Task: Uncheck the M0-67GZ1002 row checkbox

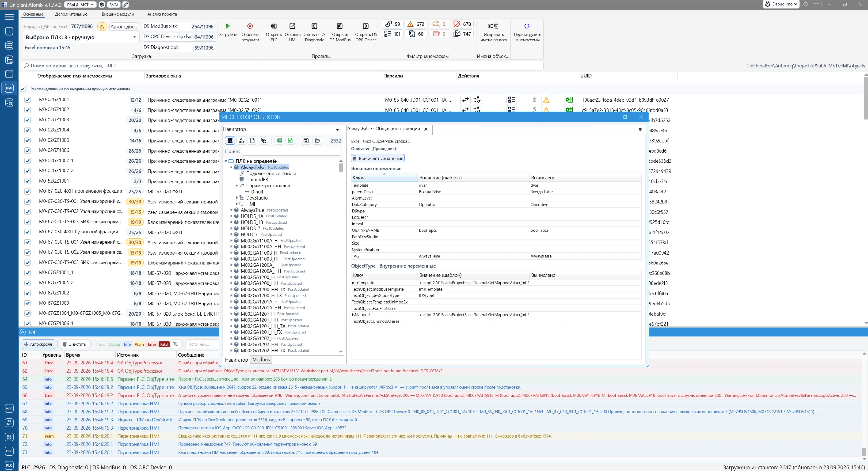Action: pyautogui.click(x=28, y=293)
